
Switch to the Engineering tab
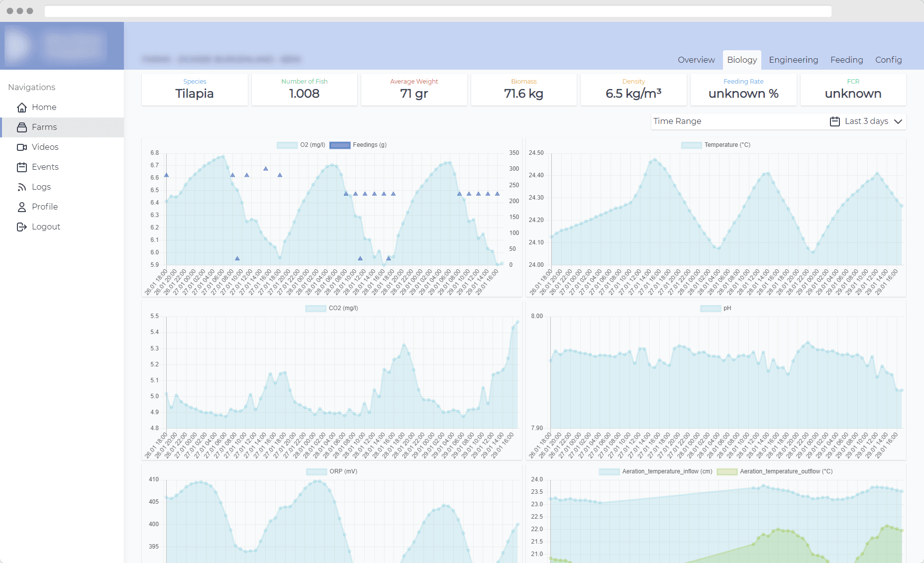793,60
